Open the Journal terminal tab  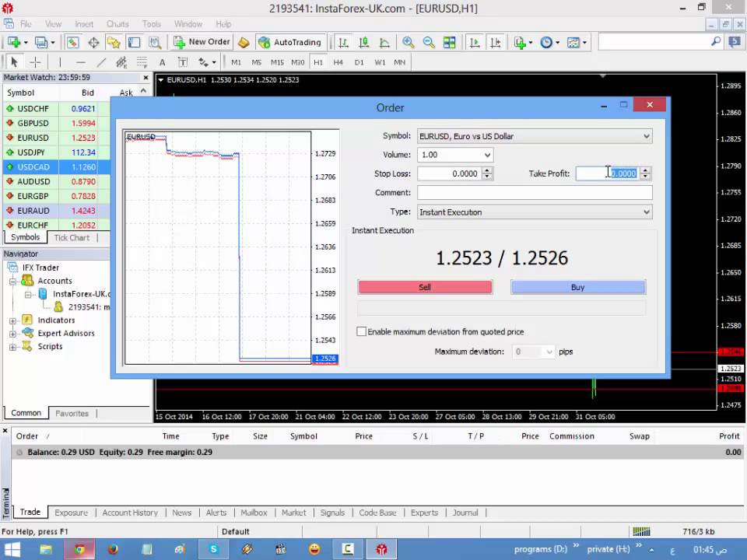(465, 513)
